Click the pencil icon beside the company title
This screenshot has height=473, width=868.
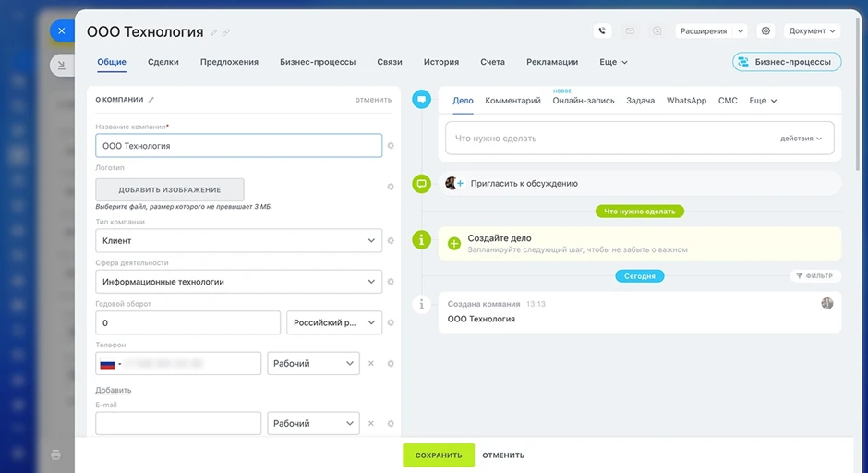(214, 33)
